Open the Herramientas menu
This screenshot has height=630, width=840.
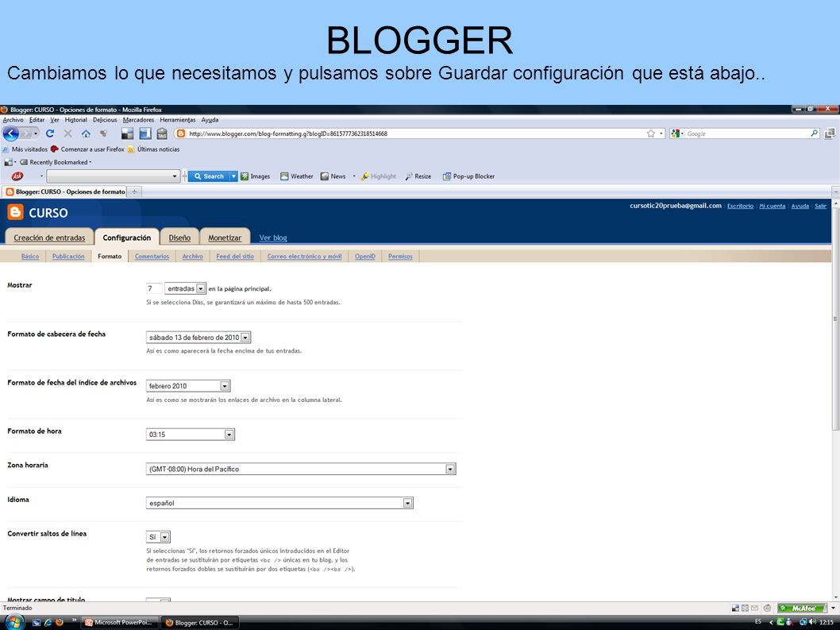[x=178, y=120]
